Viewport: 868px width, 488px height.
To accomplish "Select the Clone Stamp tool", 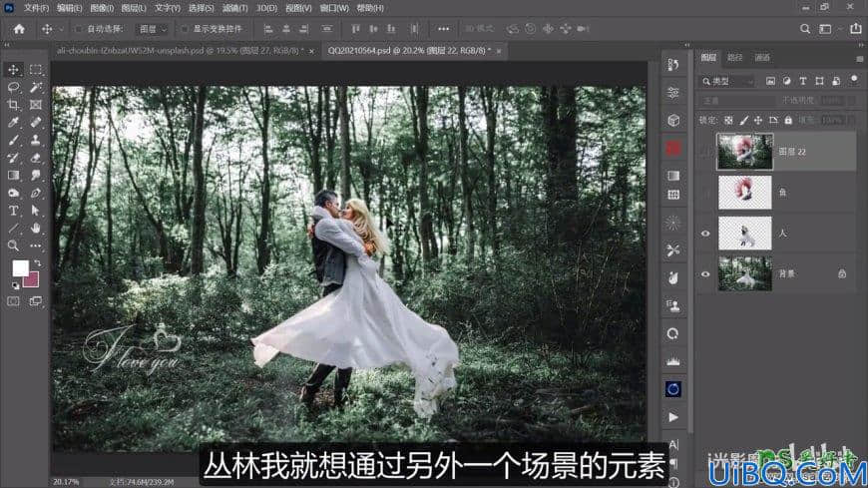I will point(36,140).
